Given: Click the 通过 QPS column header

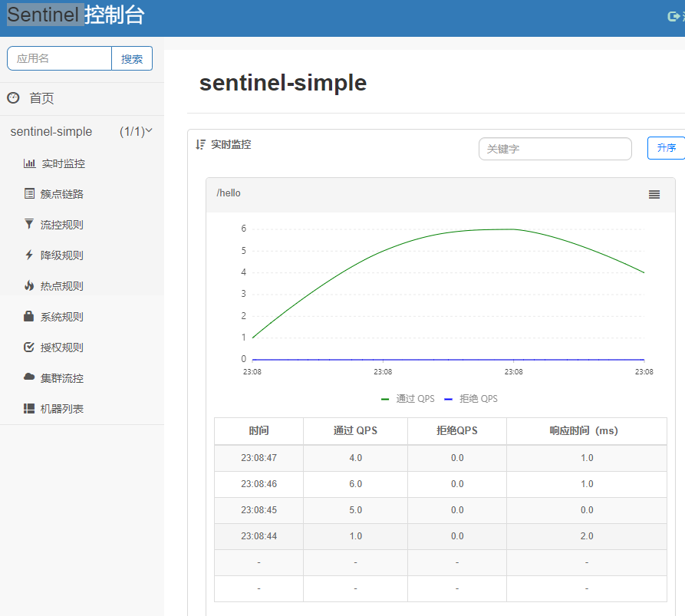Looking at the screenshot, I should (x=355, y=431).
